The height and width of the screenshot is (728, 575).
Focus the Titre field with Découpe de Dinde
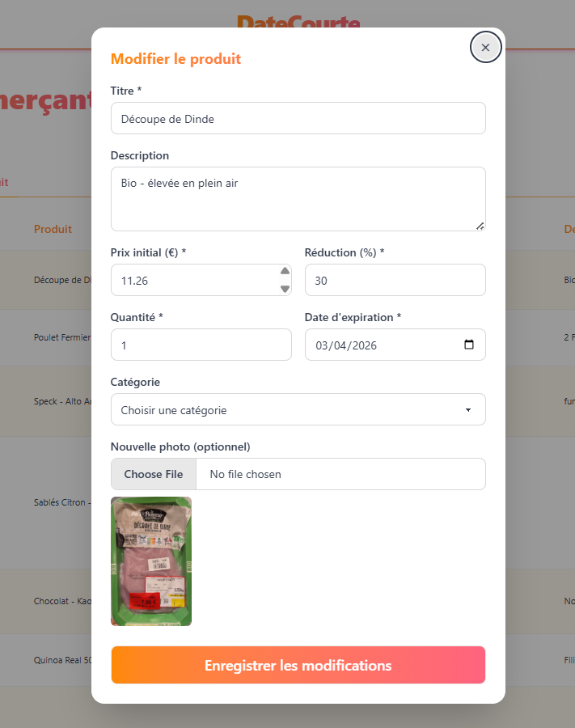click(x=298, y=118)
